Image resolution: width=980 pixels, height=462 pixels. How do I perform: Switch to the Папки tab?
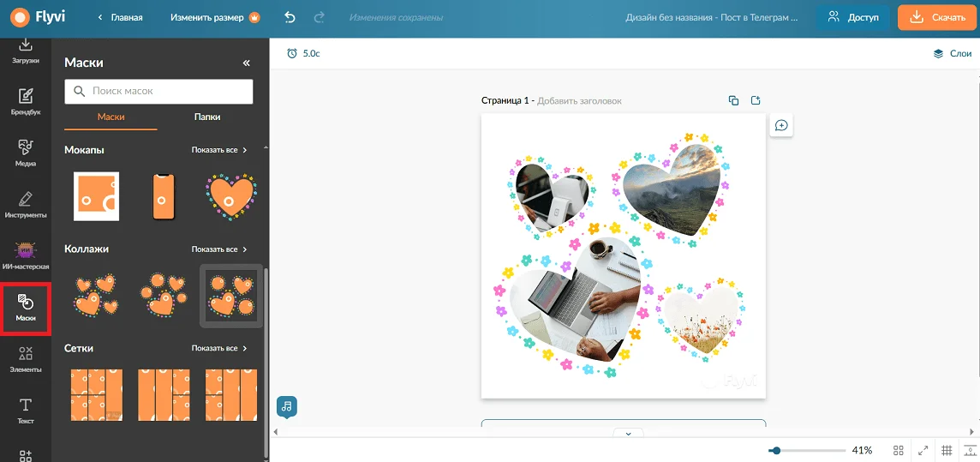206,117
